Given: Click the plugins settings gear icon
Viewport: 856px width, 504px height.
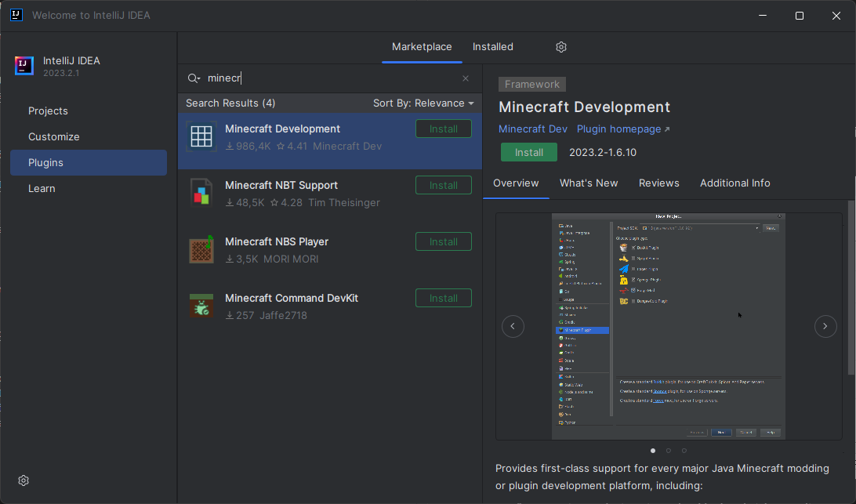Looking at the screenshot, I should [x=561, y=47].
